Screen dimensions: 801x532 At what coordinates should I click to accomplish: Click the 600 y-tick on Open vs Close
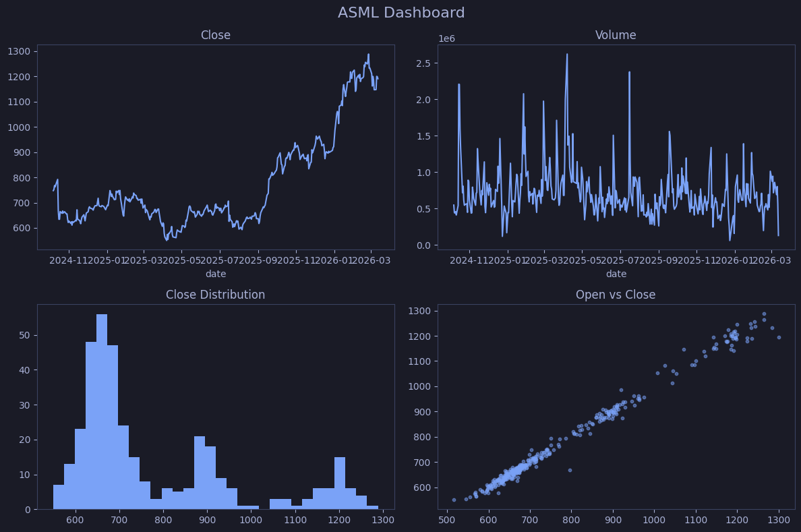pyautogui.click(x=422, y=488)
